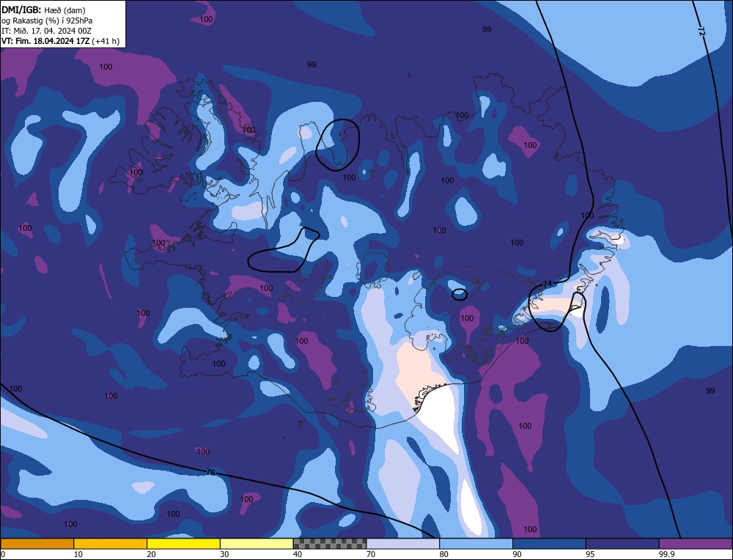Click the dark orange 0–10 legend swatch
The width and height of the screenshot is (733, 560).
point(37,544)
